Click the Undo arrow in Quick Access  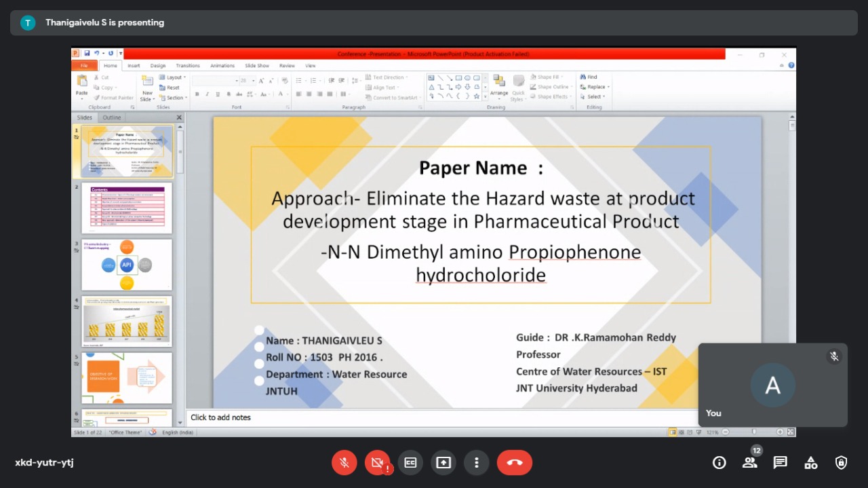pyautogui.click(x=96, y=54)
